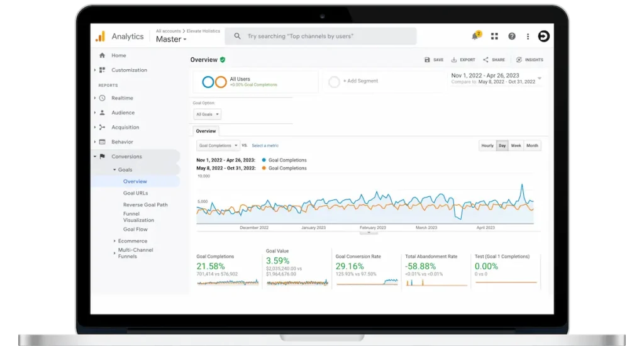Click the Home icon in sidebar
Image resolution: width=644 pixels, height=346 pixels.
pos(102,55)
